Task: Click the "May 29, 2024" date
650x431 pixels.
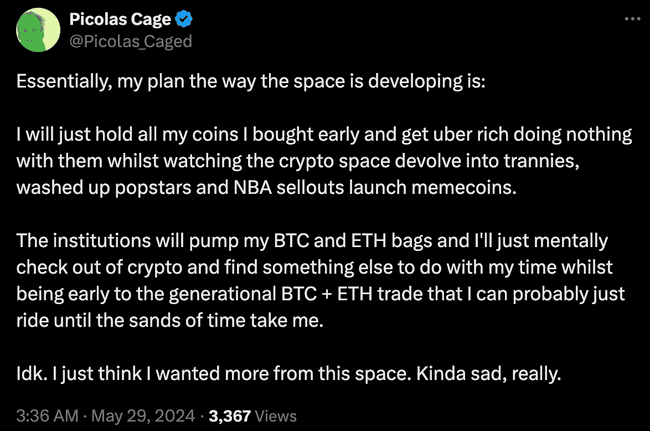Action: 143,415
